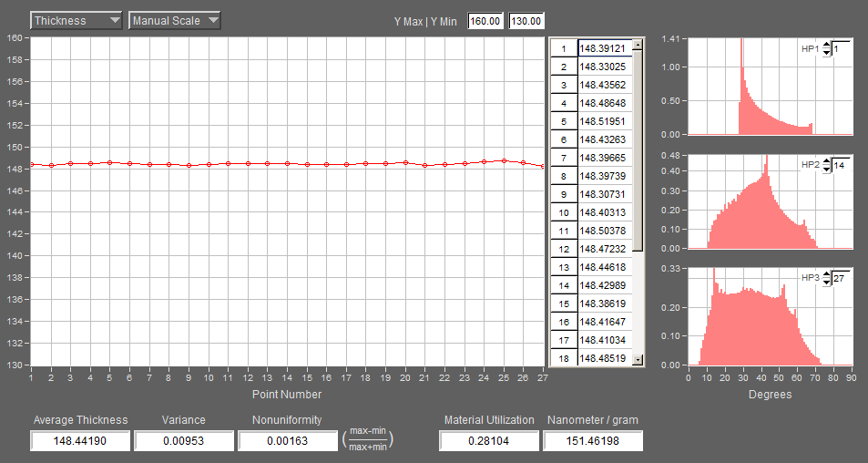Click the Degrees axis label

[770, 395]
